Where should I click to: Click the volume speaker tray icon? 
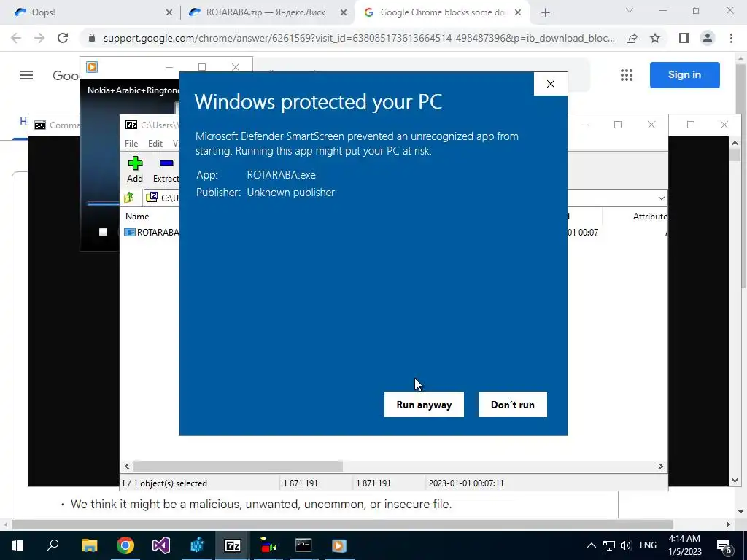pyautogui.click(x=626, y=545)
